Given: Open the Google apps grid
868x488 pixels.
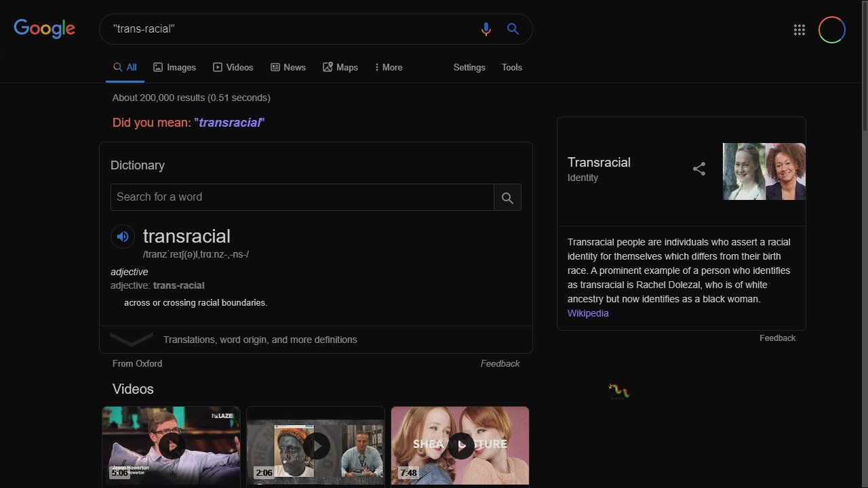Looking at the screenshot, I should point(800,30).
